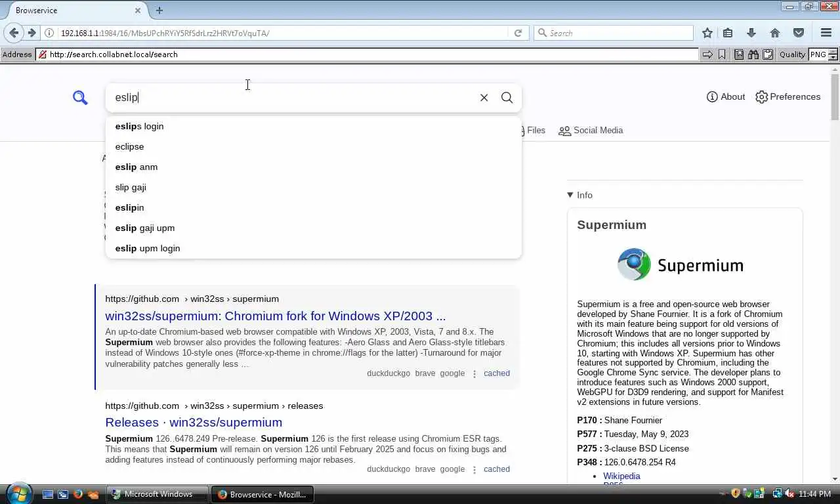Launch Firefox from quick launch

pos(78,494)
